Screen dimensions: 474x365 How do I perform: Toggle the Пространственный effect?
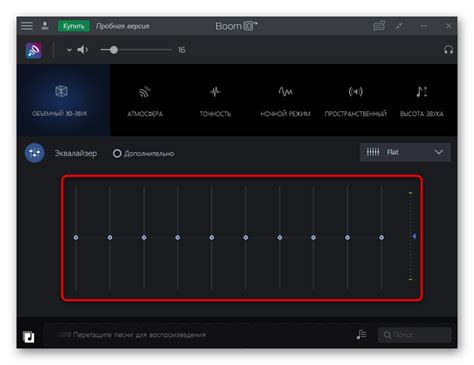(x=356, y=100)
